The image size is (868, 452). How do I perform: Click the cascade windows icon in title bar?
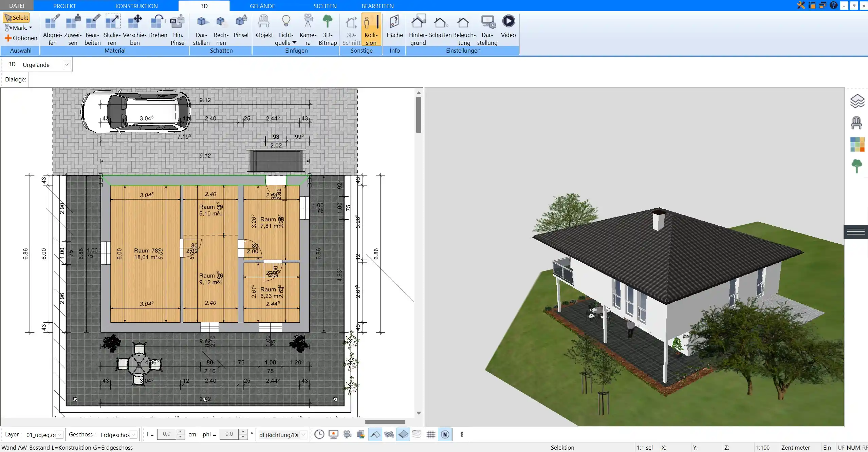[x=823, y=5]
